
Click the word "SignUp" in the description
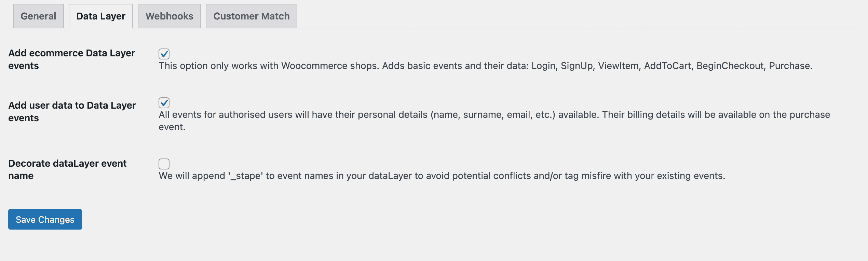[577, 66]
